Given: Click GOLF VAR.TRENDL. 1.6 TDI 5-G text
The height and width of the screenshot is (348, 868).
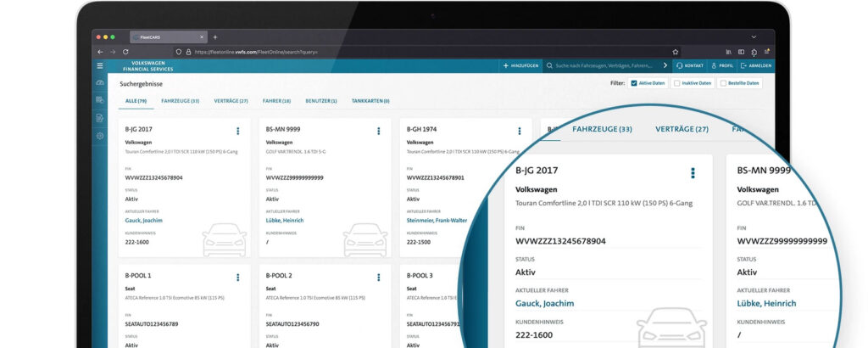Looking at the screenshot, I should pyautogui.click(x=295, y=151).
